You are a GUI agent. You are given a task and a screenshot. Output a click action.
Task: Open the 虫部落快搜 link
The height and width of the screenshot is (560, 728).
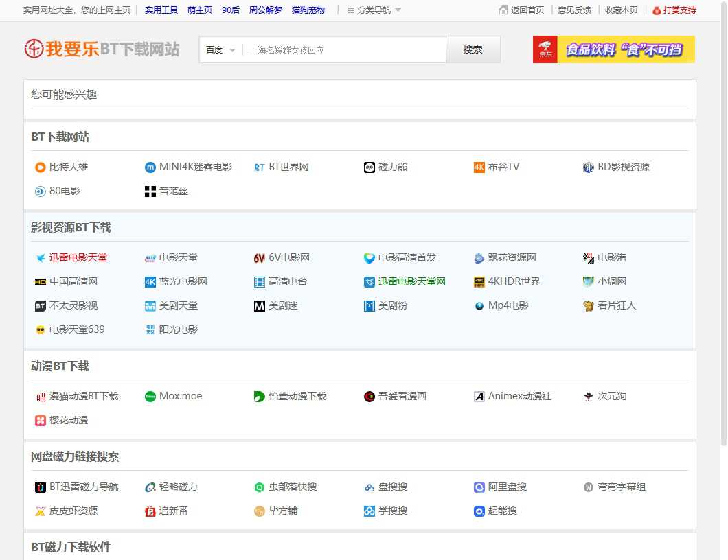[293, 487]
